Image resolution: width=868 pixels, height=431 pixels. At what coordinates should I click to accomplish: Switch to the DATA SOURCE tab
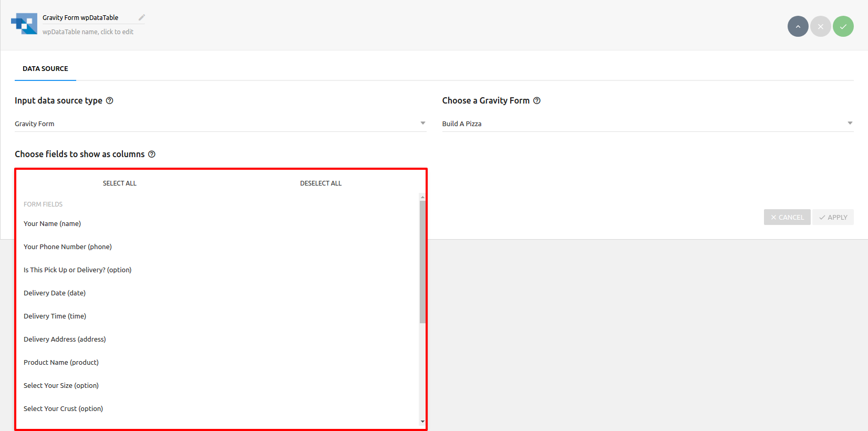(x=45, y=69)
